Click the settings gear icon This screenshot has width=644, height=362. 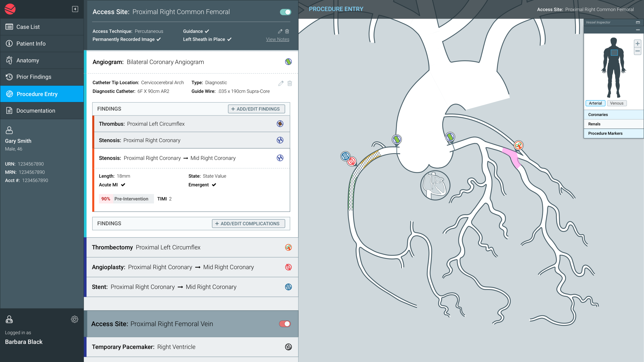click(75, 319)
